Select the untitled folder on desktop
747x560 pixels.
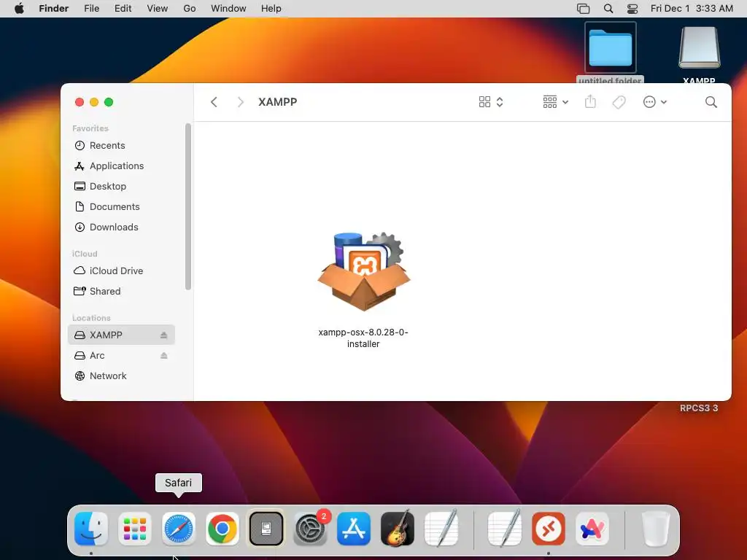pyautogui.click(x=611, y=47)
